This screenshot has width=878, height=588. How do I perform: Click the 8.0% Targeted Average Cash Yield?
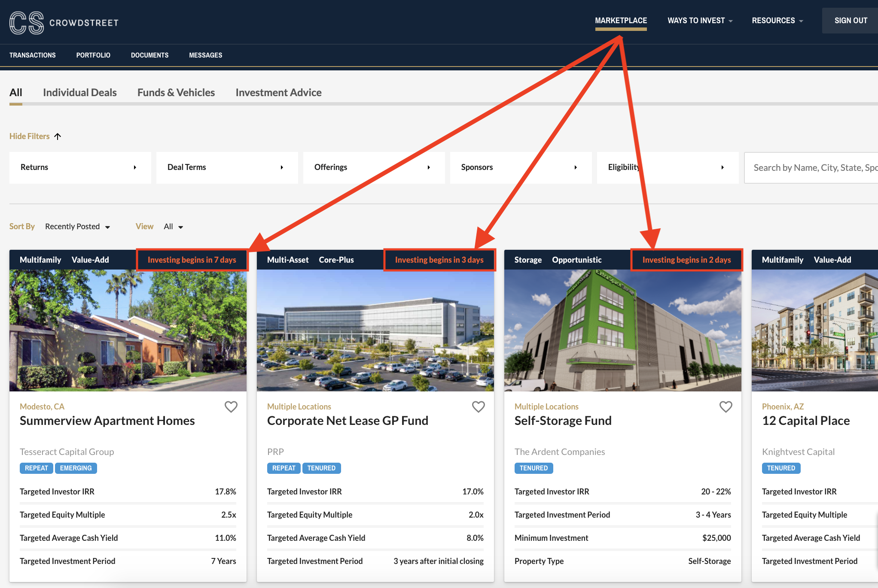coord(475,538)
